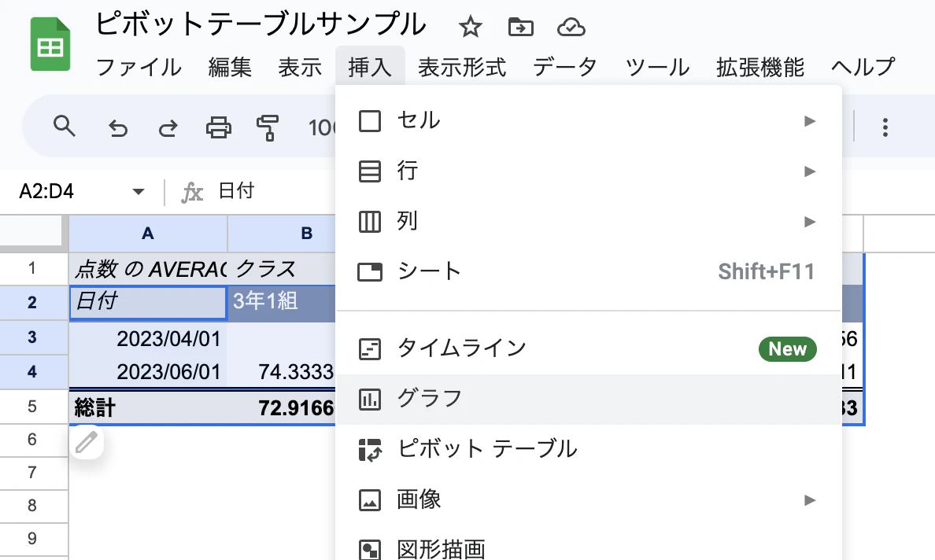
Task: Expand the 画像 submenu arrow
Action: (x=810, y=500)
